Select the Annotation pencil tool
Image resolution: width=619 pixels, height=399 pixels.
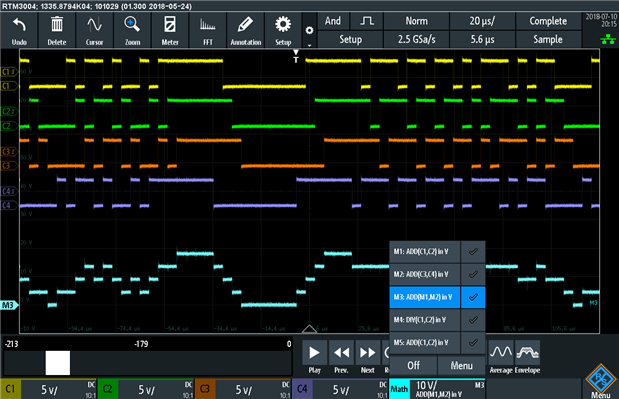[246, 30]
